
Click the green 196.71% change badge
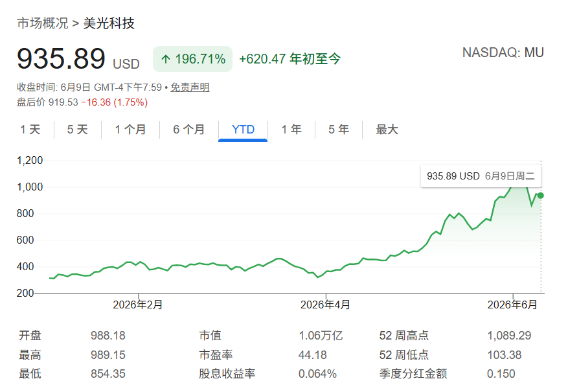193,59
